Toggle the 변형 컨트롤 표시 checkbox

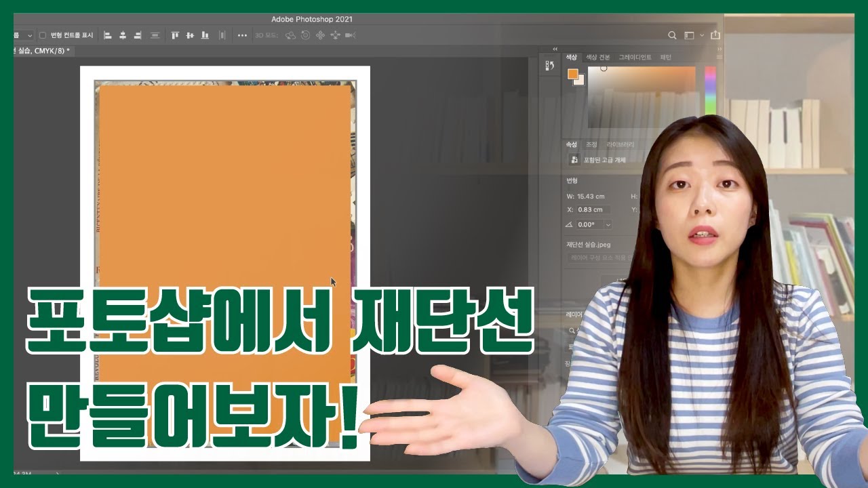[43, 35]
